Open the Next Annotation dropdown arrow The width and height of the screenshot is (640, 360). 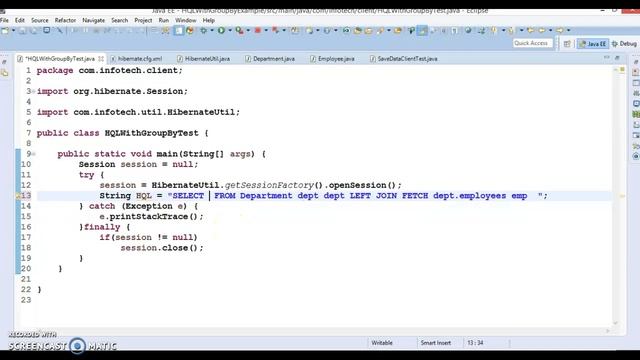click(503, 30)
